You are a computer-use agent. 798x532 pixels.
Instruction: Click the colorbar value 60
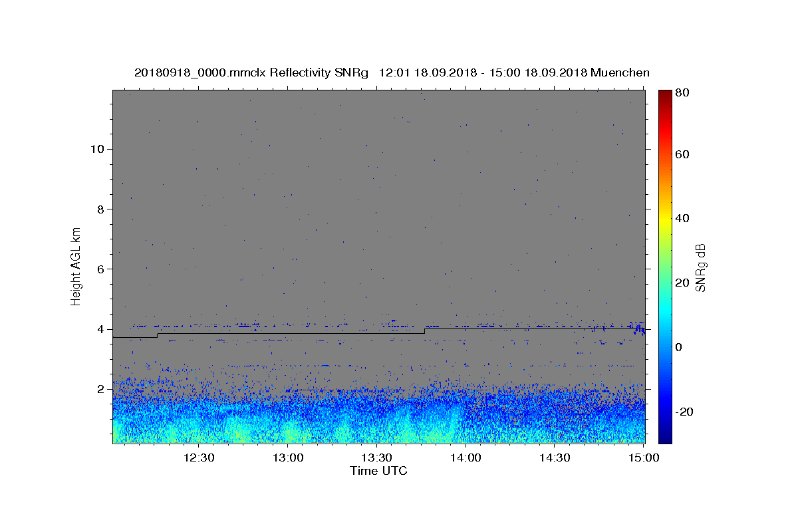tap(683, 154)
